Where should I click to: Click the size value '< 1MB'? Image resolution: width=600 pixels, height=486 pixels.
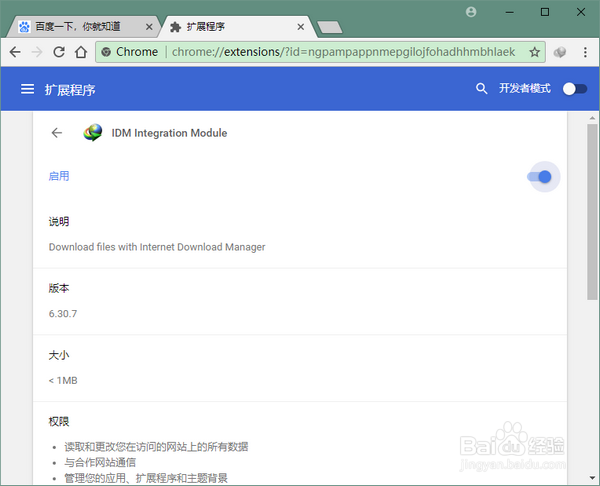[63, 380]
